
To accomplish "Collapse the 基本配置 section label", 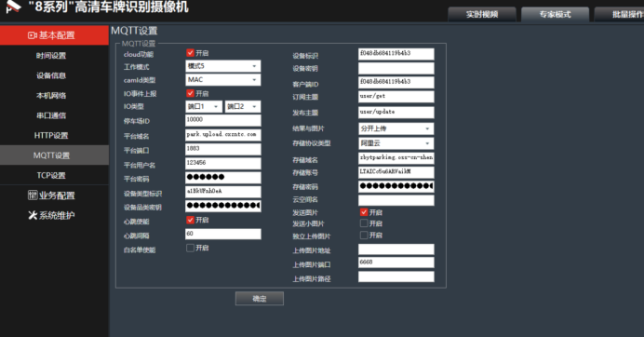I will click(x=57, y=35).
